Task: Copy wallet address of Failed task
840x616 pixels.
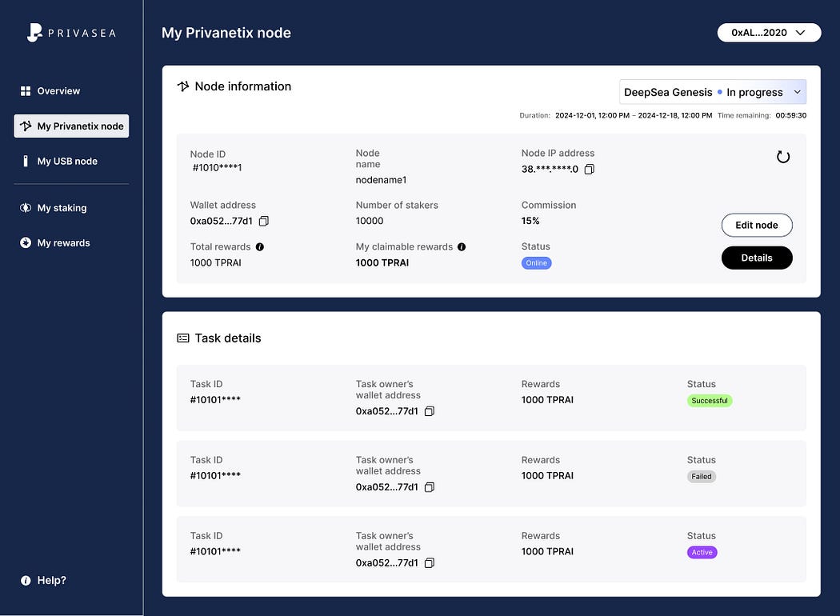Action: tap(429, 487)
